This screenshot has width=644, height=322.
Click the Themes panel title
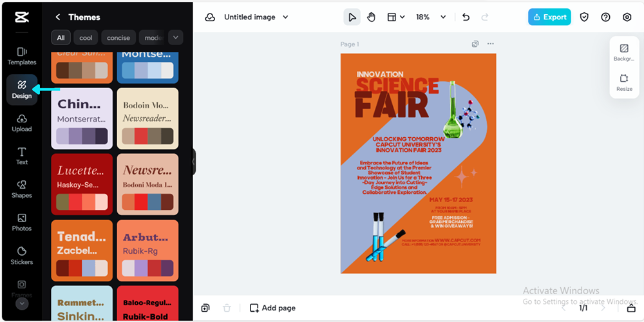pyautogui.click(x=84, y=17)
